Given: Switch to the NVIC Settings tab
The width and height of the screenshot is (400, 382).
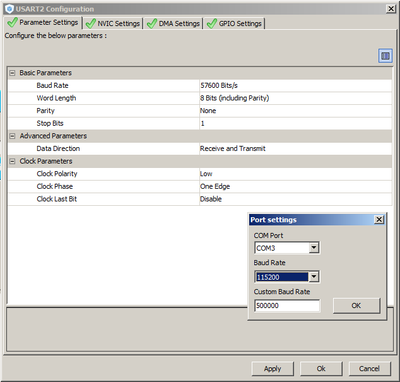Looking at the screenshot, I should 113,24.
